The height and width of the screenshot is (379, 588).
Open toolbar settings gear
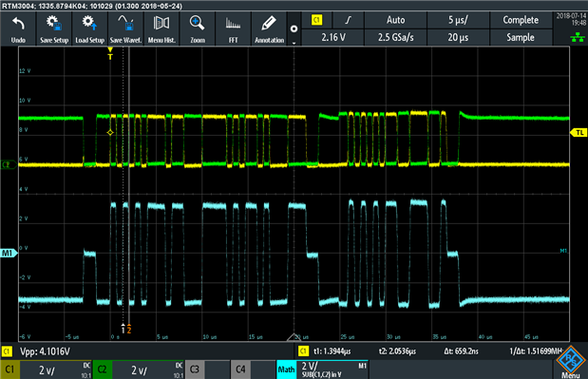click(x=294, y=28)
